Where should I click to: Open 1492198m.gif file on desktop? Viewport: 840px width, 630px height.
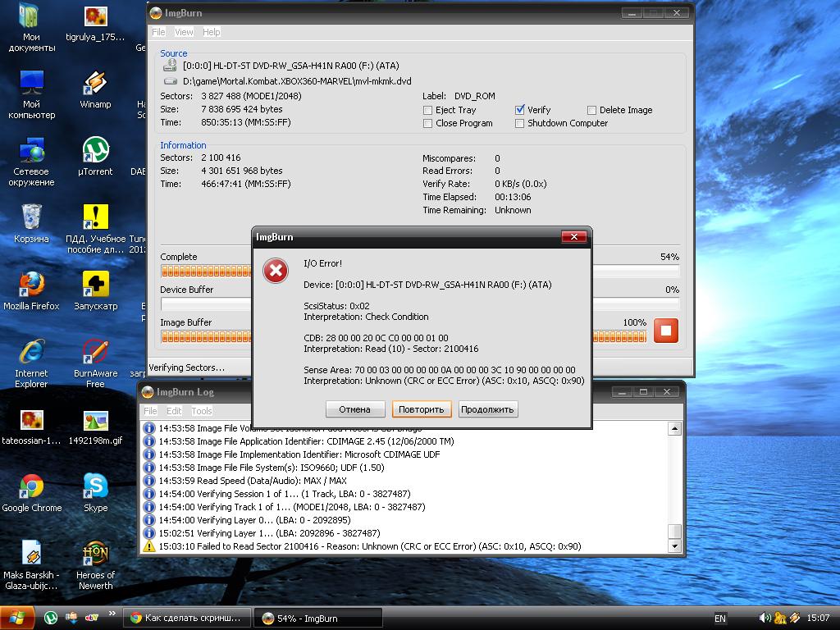tap(95, 427)
